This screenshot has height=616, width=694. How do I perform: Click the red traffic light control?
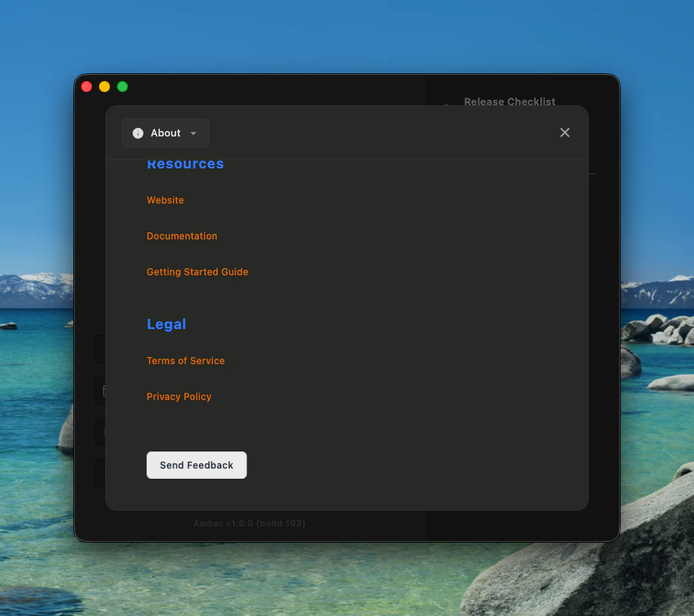pos(87,87)
